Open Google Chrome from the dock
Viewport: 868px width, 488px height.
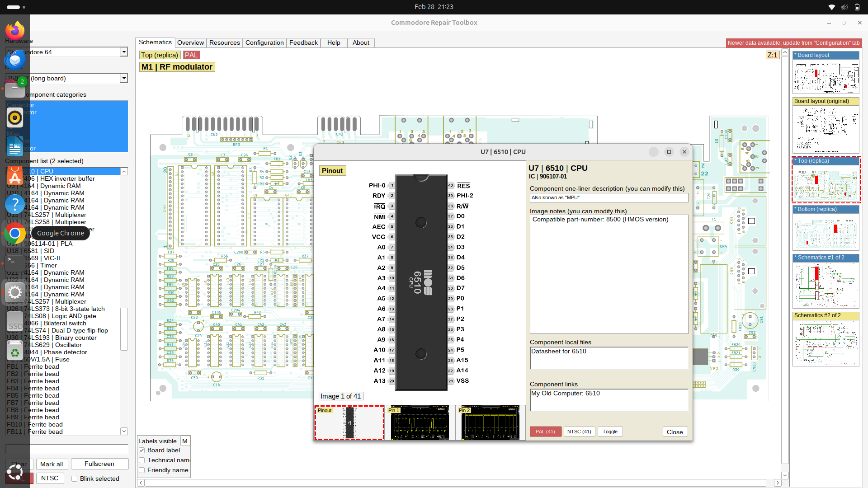(15, 233)
